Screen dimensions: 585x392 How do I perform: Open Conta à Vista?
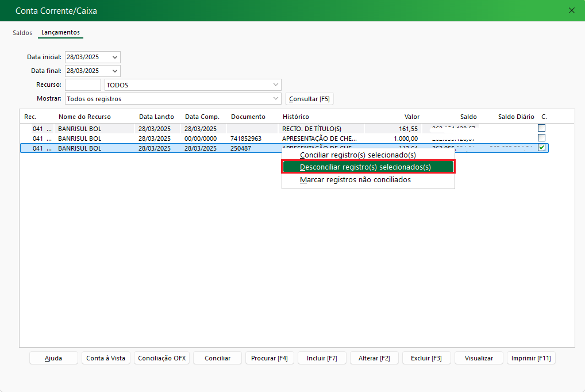(106, 358)
